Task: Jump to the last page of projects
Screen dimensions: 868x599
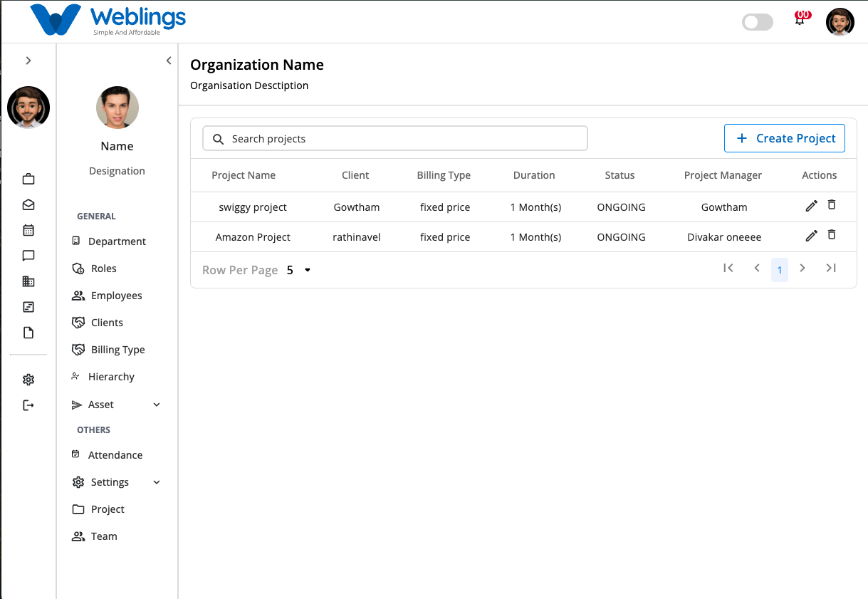Action: [831, 268]
